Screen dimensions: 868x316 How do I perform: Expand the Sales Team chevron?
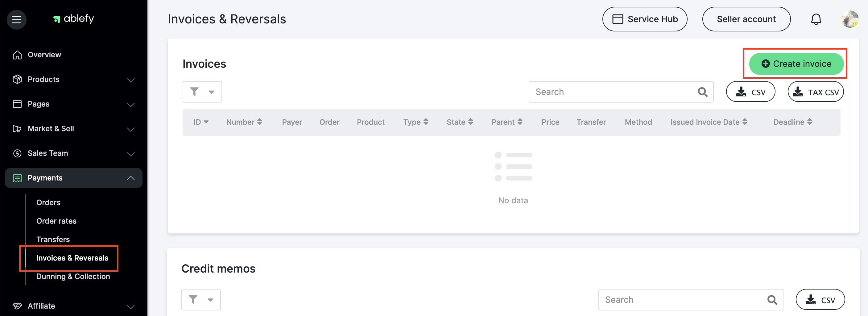[131, 154]
